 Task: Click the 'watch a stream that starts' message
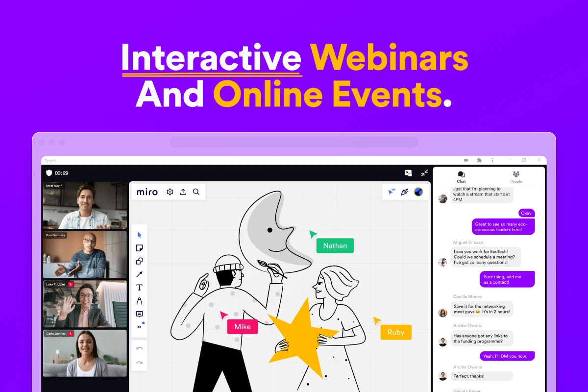tap(482, 195)
